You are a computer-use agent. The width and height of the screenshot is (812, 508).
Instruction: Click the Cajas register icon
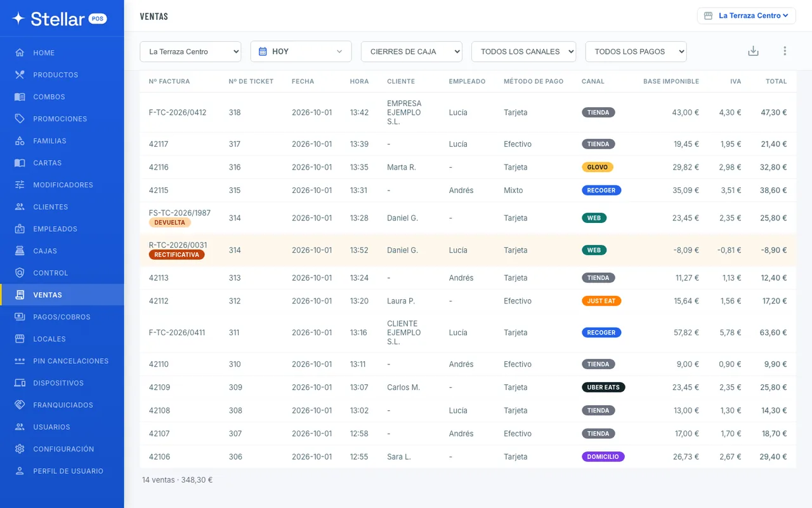20,251
